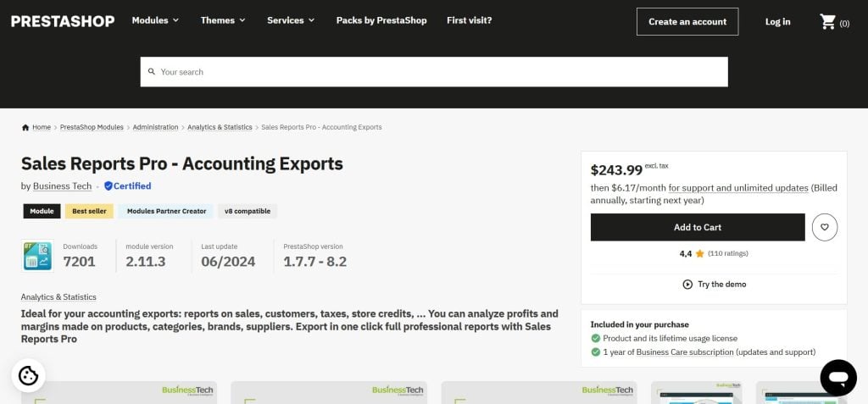Go to Home breadcrumb link

[41, 127]
